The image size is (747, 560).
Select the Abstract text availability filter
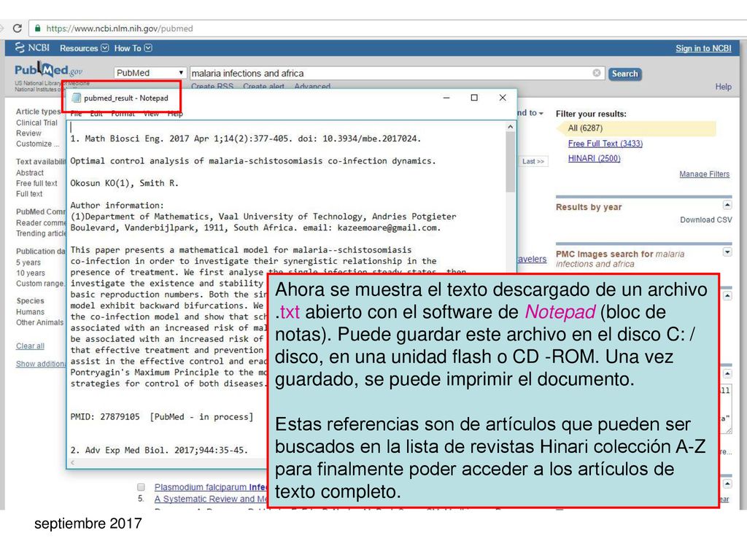coord(29,173)
